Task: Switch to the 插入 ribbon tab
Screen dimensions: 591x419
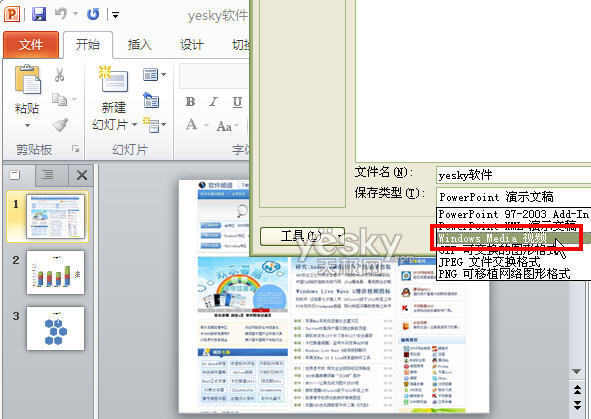Action: click(139, 45)
